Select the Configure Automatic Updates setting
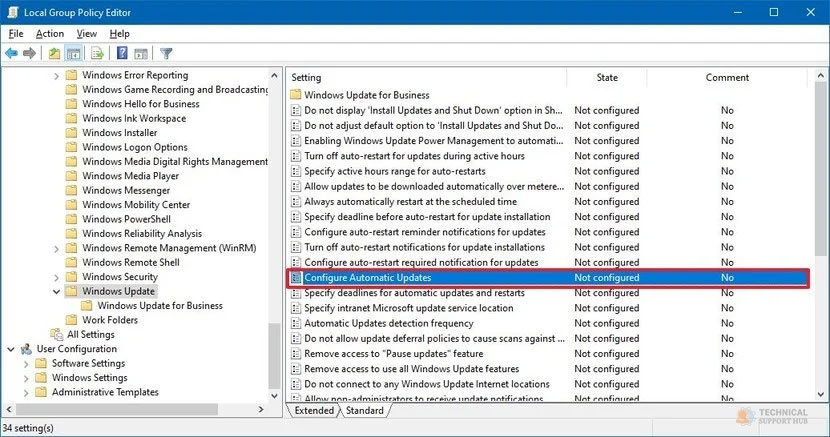The width and height of the screenshot is (830, 437). pos(548,278)
